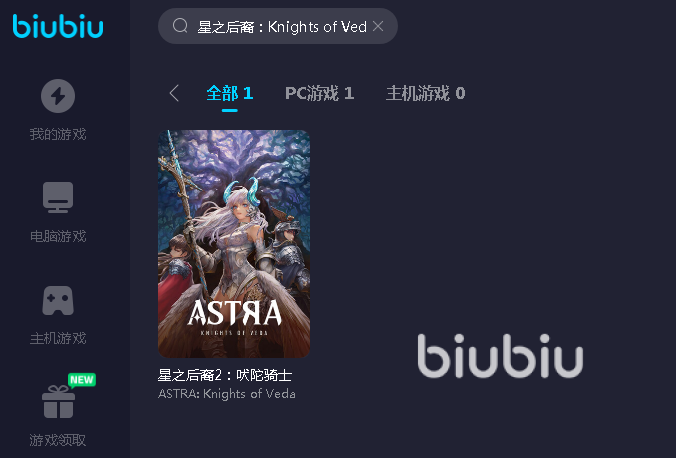Click the search magnifier icon

180,26
